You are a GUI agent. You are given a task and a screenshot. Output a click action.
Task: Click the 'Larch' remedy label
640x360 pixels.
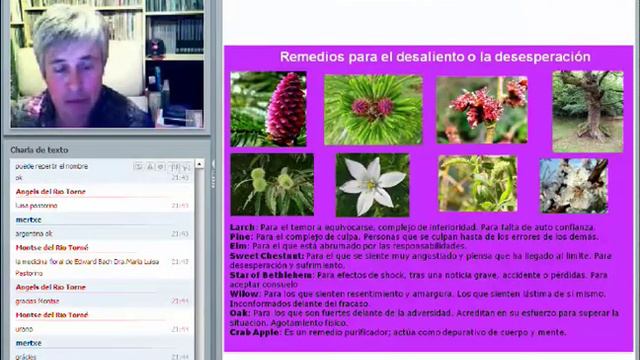coord(242,227)
